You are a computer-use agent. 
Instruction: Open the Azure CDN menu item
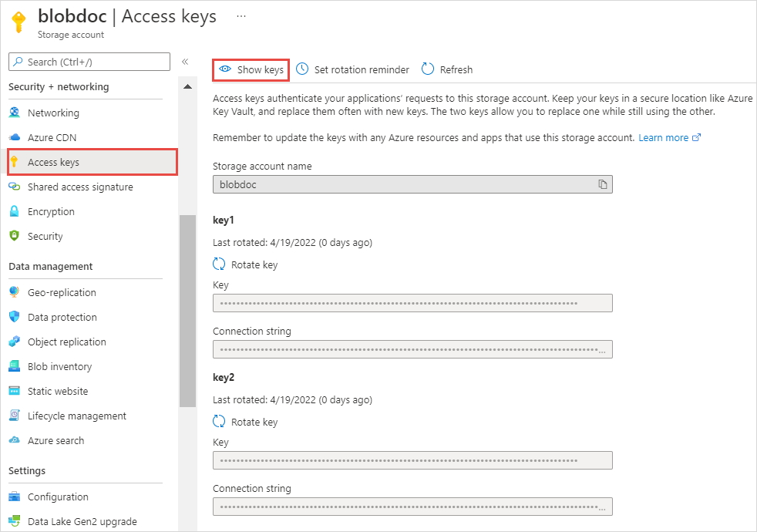[52, 137]
